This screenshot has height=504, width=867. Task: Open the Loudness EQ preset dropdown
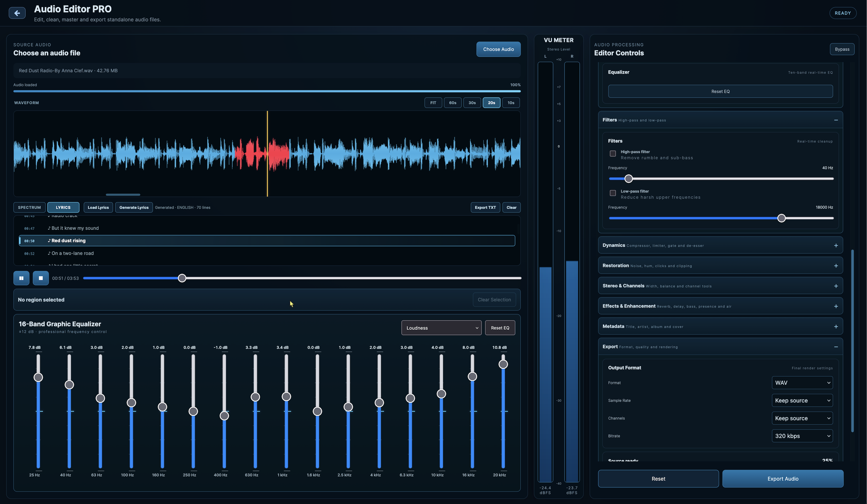[441, 328]
